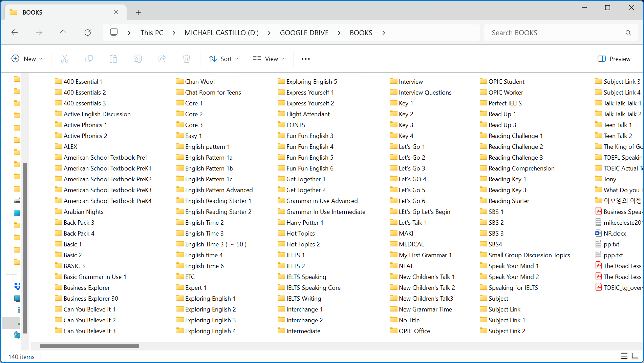Select the MEDICAL folder
The image size is (644, 363).
pyautogui.click(x=407, y=244)
